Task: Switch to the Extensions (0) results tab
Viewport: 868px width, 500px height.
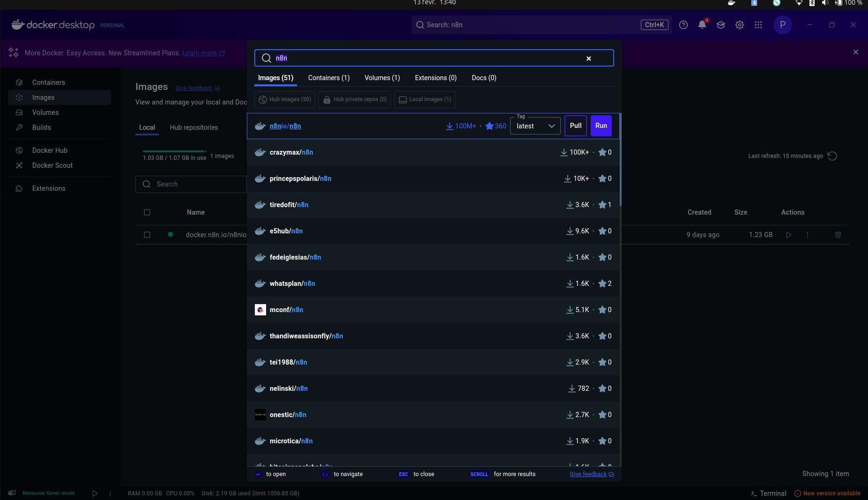Action: point(436,78)
